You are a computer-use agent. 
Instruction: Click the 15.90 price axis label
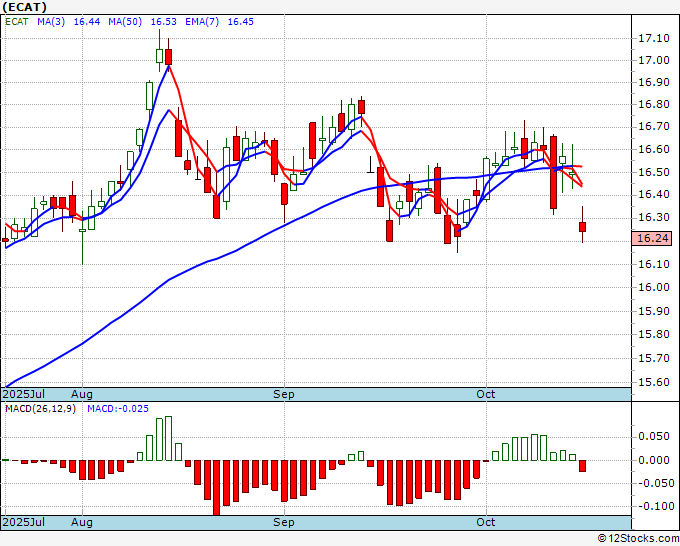coord(654,311)
